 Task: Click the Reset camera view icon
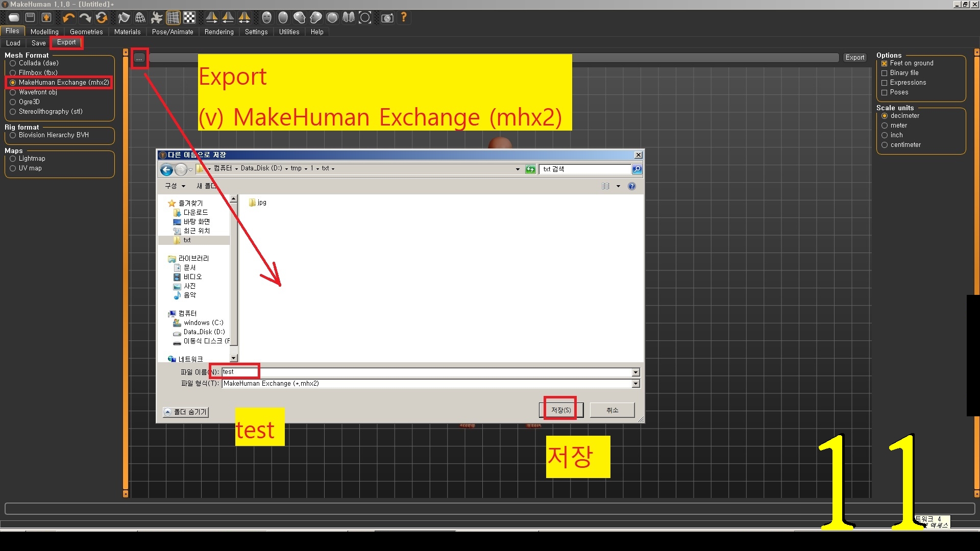(x=365, y=18)
